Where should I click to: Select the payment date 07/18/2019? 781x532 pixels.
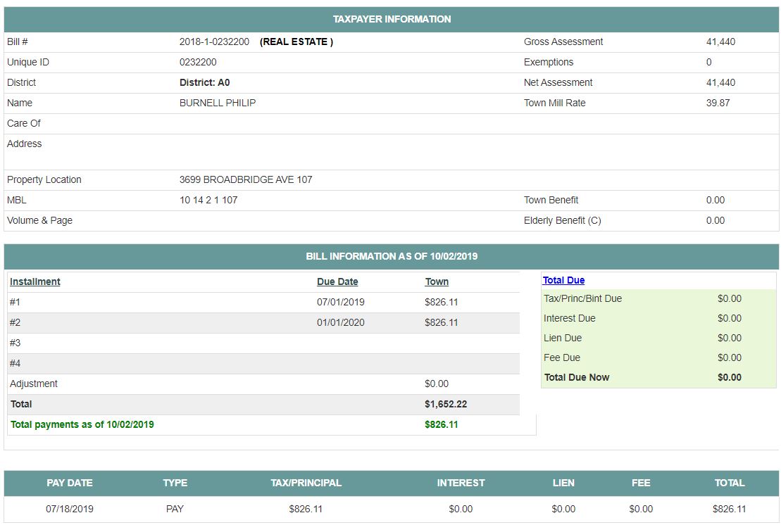[x=70, y=509]
